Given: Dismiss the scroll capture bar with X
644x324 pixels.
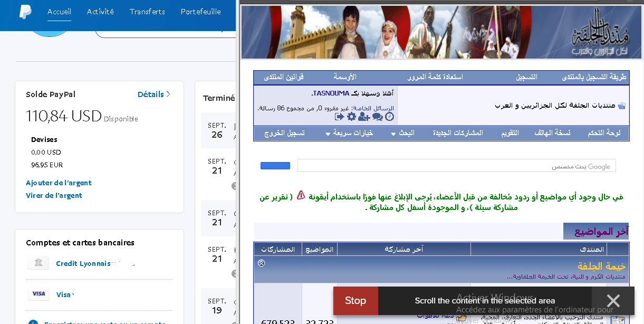Looking at the screenshot, I should (x=613, y=301).
